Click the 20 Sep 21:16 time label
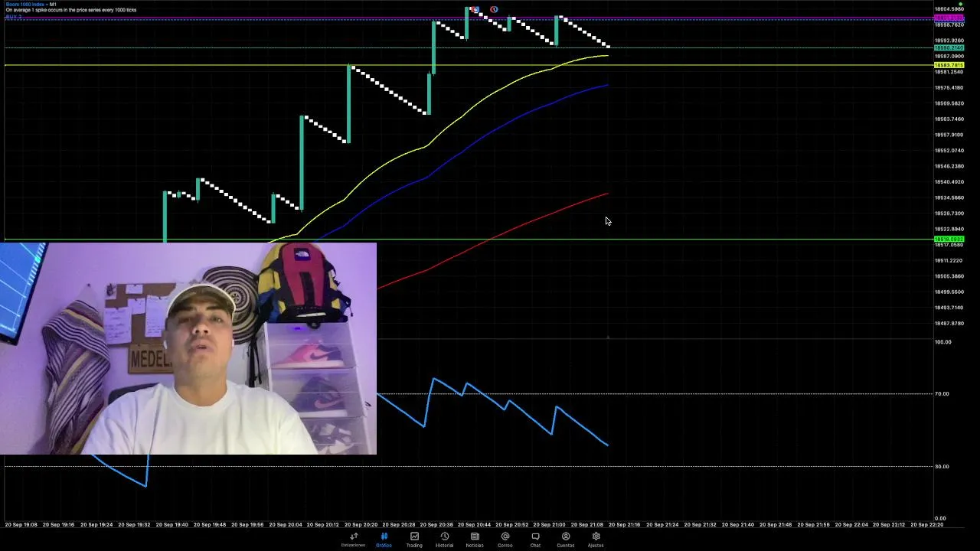The height and width of the screenshot is (551, 980). tap(625, 524)
